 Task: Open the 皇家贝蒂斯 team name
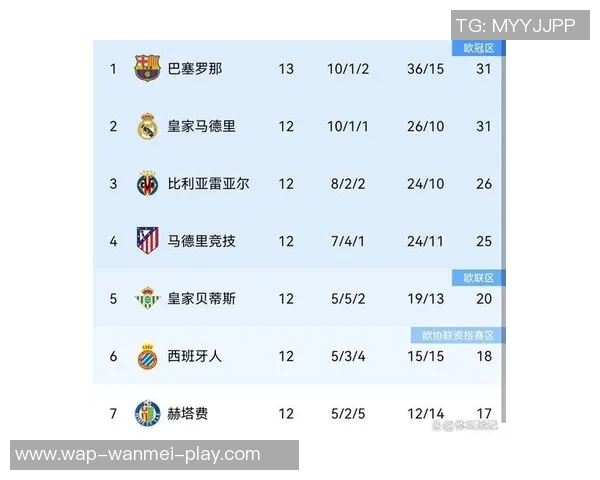pyautogui.click(x=202, y=298)
